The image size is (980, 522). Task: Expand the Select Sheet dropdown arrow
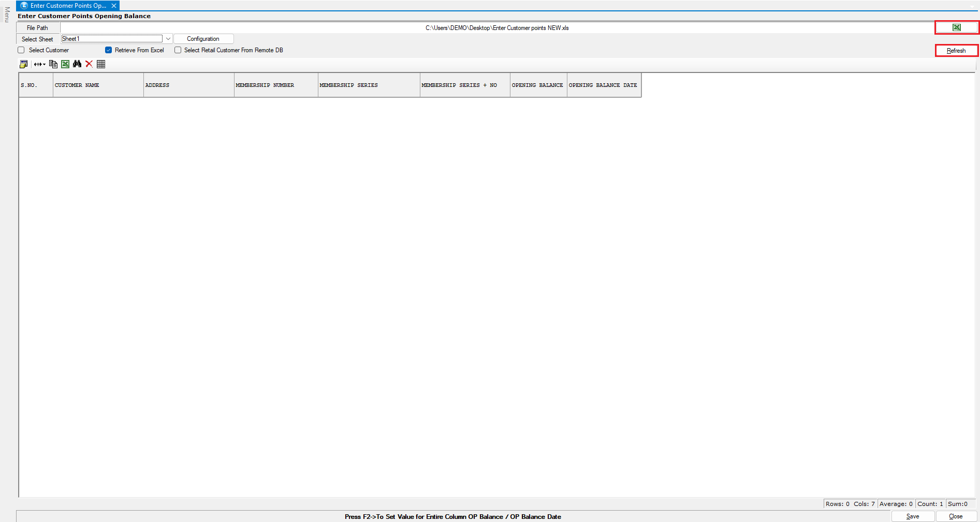coord(168,39)
